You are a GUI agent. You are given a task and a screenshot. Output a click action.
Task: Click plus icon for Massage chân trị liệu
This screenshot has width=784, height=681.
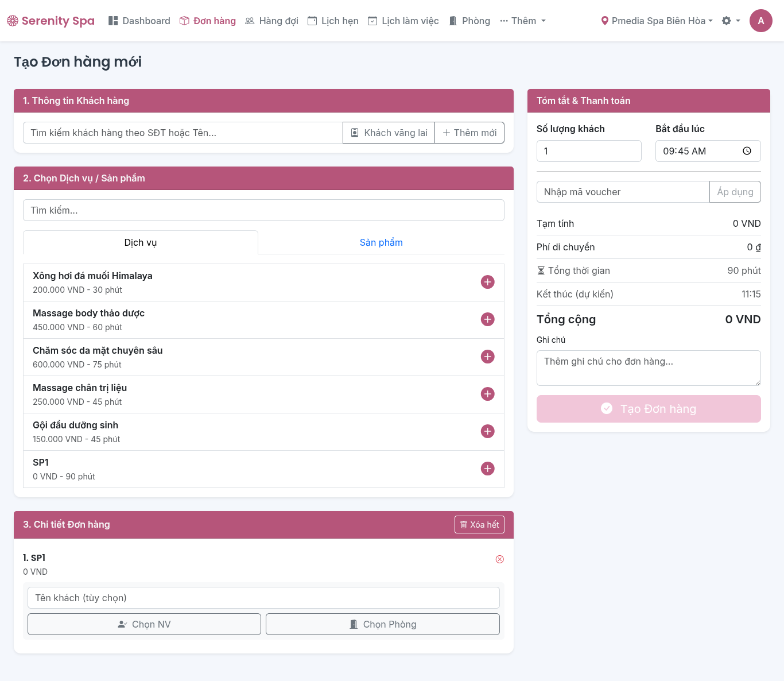[x=487, y=394]
